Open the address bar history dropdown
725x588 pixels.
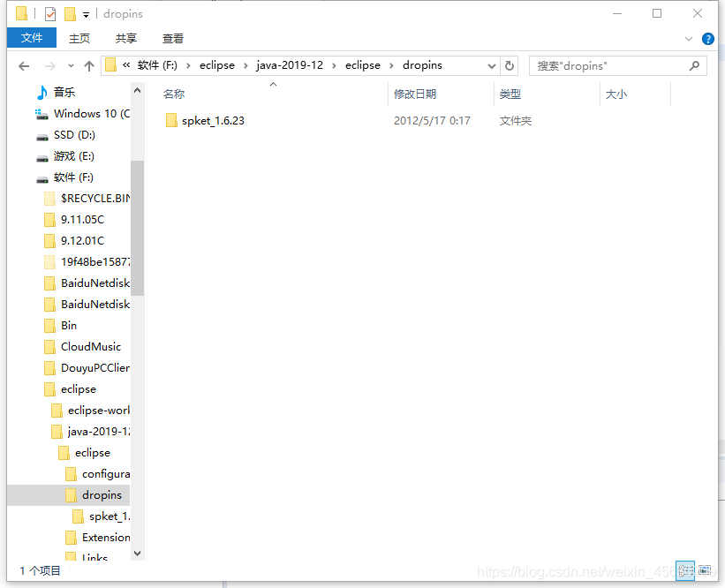click(x=491, y=65)
